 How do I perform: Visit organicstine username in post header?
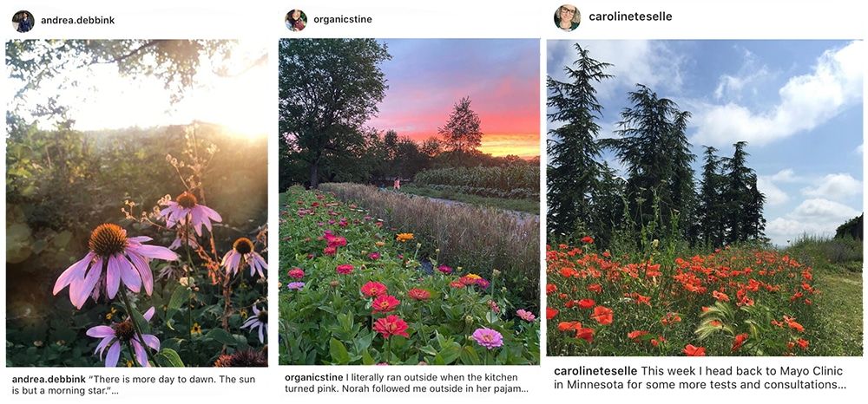(343, 19)
